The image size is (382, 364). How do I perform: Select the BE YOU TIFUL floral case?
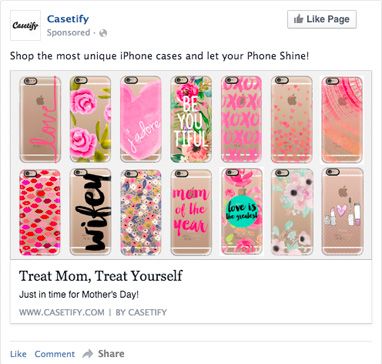pyautogui.click(x=191, y=119)
